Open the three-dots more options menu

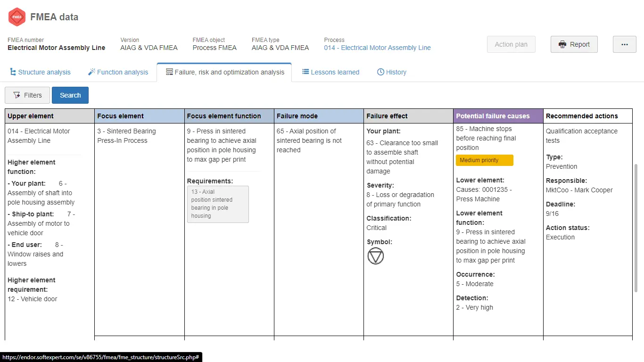click(624, 44)
